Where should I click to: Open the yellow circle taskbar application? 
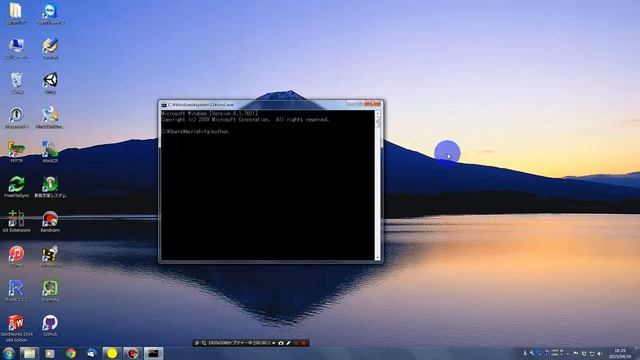point(112,353)
